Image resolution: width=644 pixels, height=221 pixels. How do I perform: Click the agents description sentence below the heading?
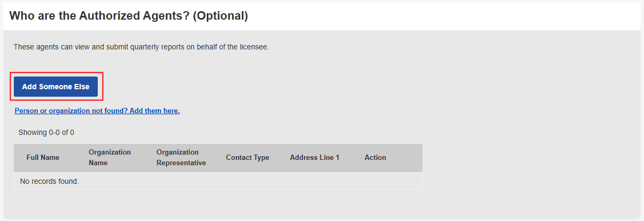(x=141, y=47)
